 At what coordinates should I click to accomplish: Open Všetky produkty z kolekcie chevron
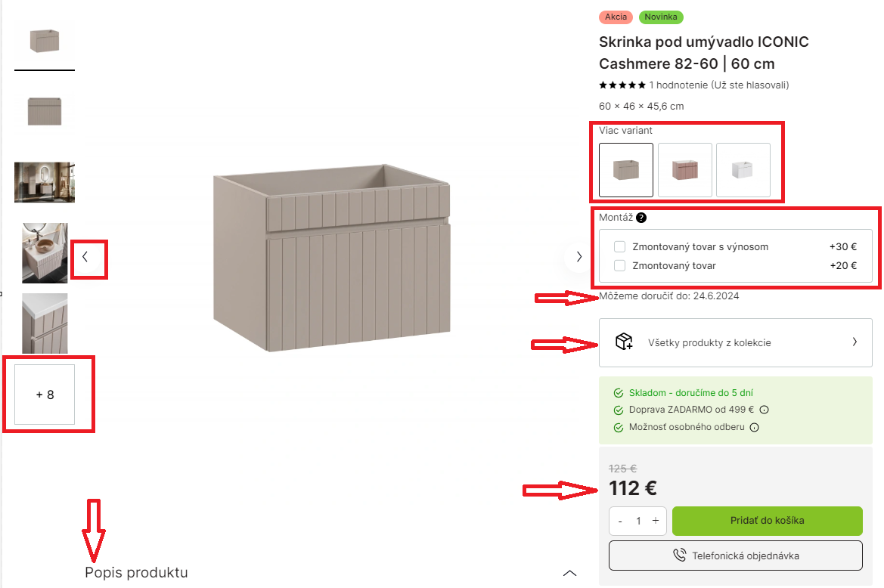855,342
